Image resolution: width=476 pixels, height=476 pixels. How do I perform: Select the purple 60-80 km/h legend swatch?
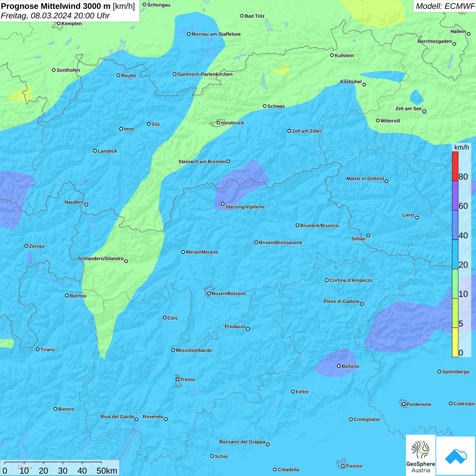[x=455, y=196]
